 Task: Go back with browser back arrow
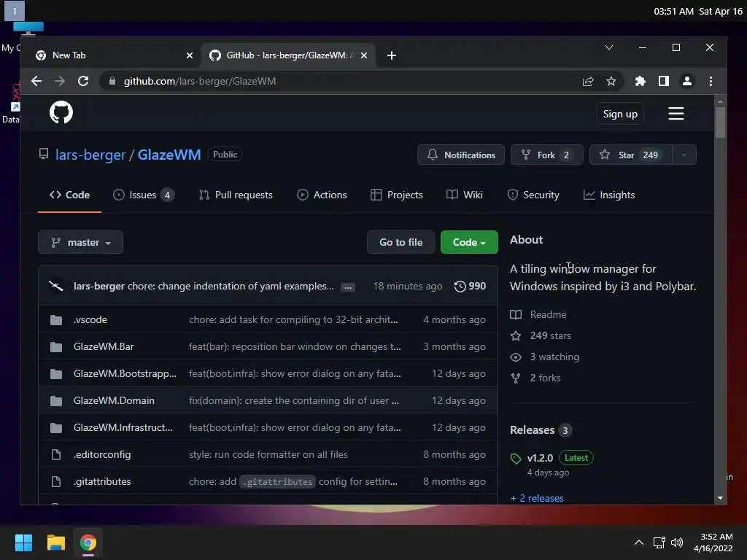coord(36,81)
